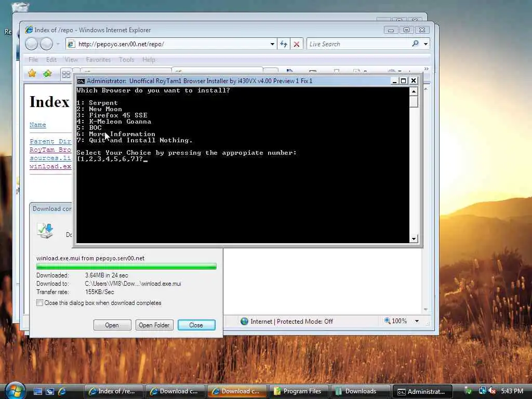
Task: Click '4: K-Meleon Goanna' option text
Action: click(114, 122)
